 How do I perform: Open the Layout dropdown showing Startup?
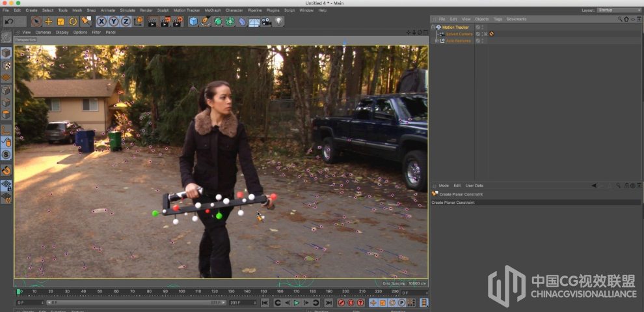click(619, 10)
